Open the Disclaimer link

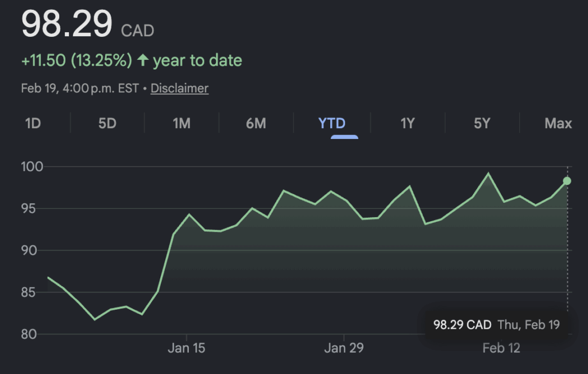(179, 88)
